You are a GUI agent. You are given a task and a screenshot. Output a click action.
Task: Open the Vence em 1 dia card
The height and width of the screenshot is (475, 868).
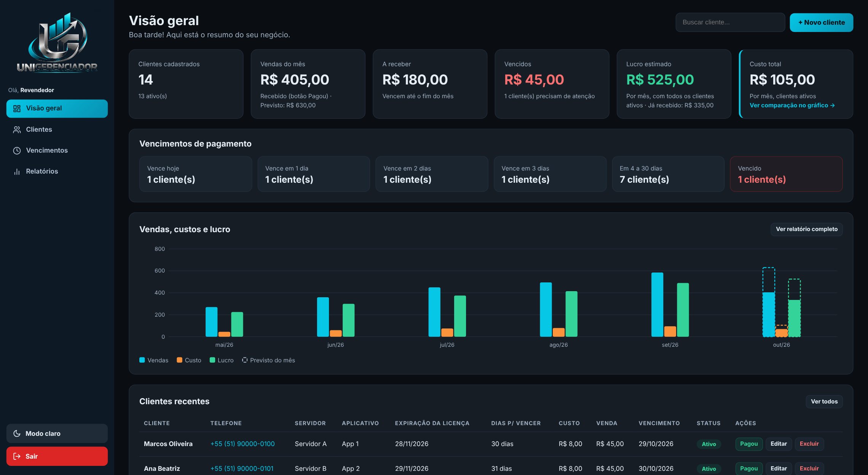click(x=314, y=174)
